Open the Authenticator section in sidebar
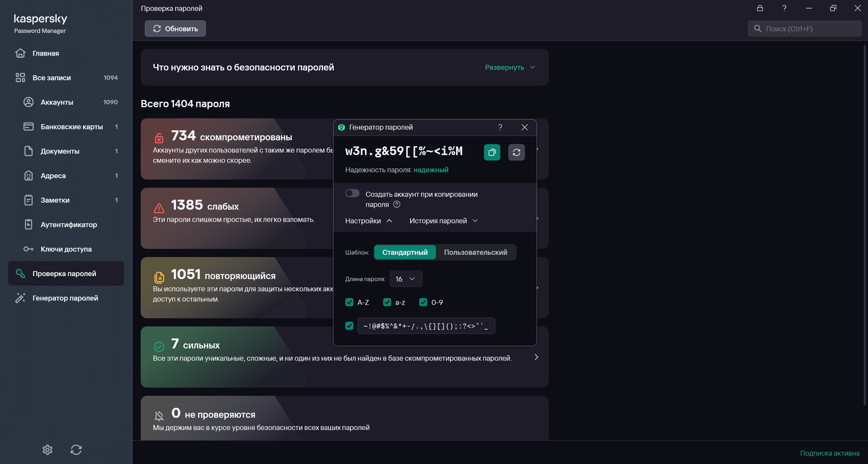 pos(69,225)
